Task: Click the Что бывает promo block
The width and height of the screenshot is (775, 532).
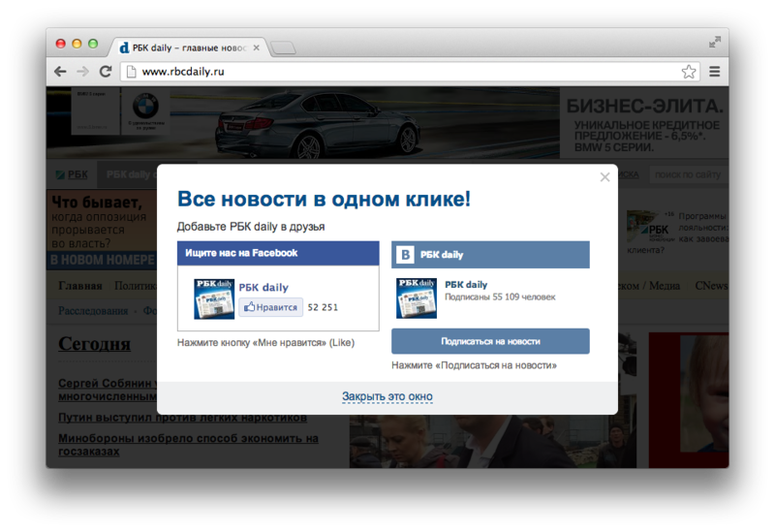Action: 102,230
